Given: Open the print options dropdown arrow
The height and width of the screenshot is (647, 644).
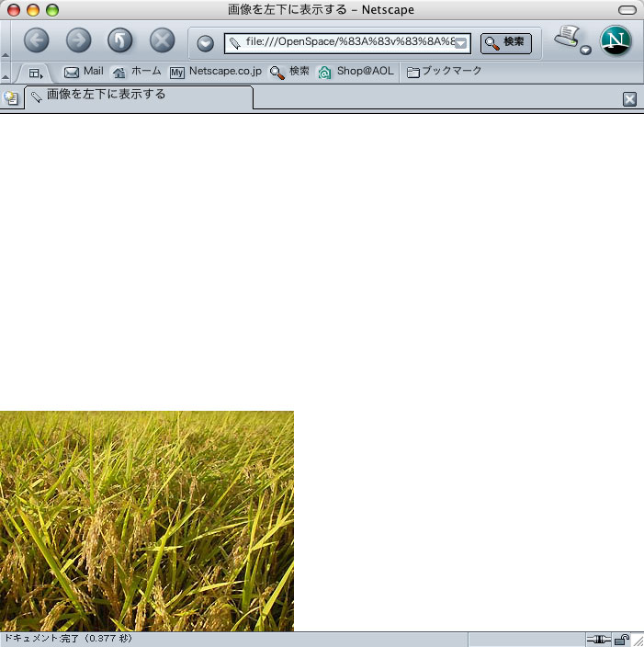Looking at the screenshot, I should pos(586,51).
